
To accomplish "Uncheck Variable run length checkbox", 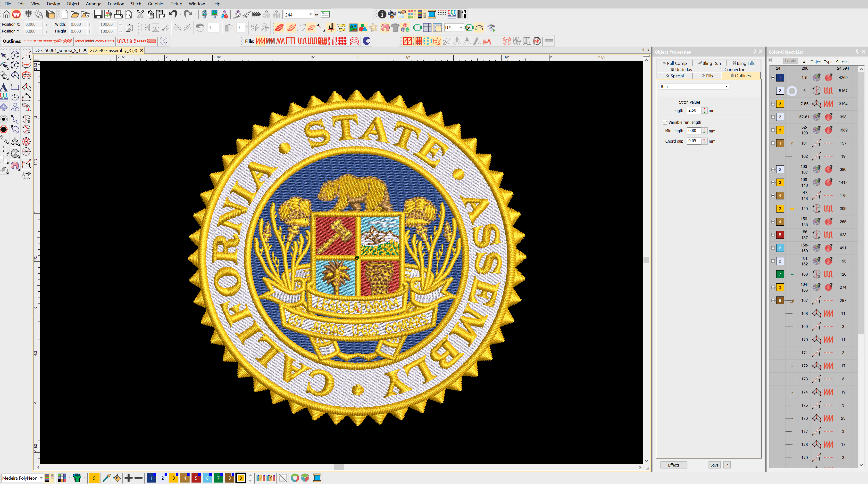I will [665, 122].
